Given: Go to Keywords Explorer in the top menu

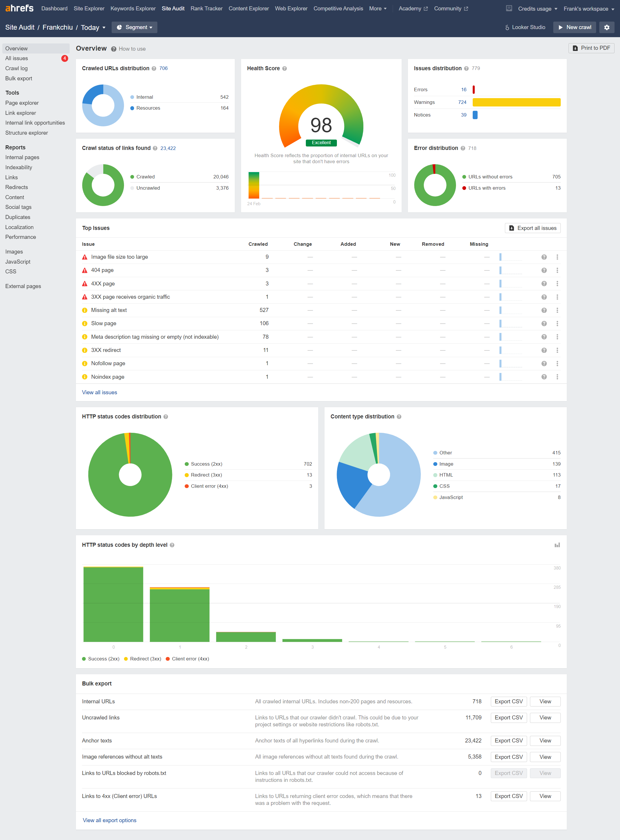Looking at the screenshot, I should coord(133,8).
